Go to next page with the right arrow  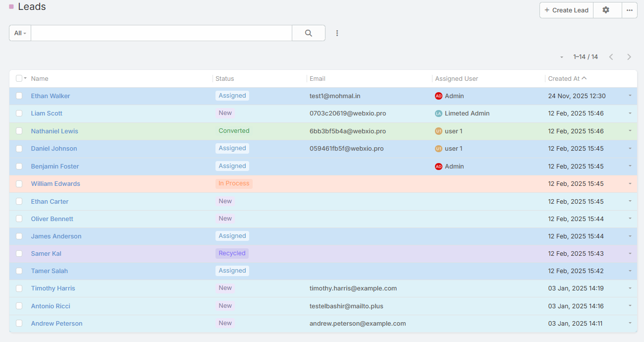[x=629, y=57]
